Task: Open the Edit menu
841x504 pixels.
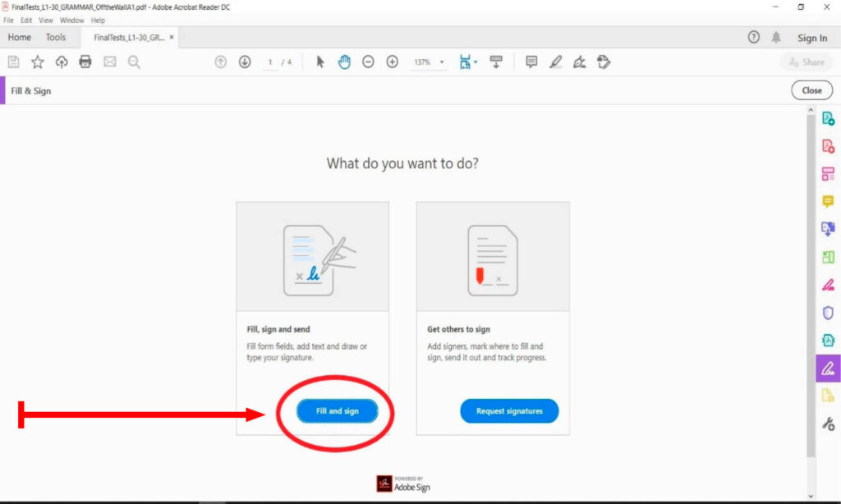Action: tap(26, 21)
